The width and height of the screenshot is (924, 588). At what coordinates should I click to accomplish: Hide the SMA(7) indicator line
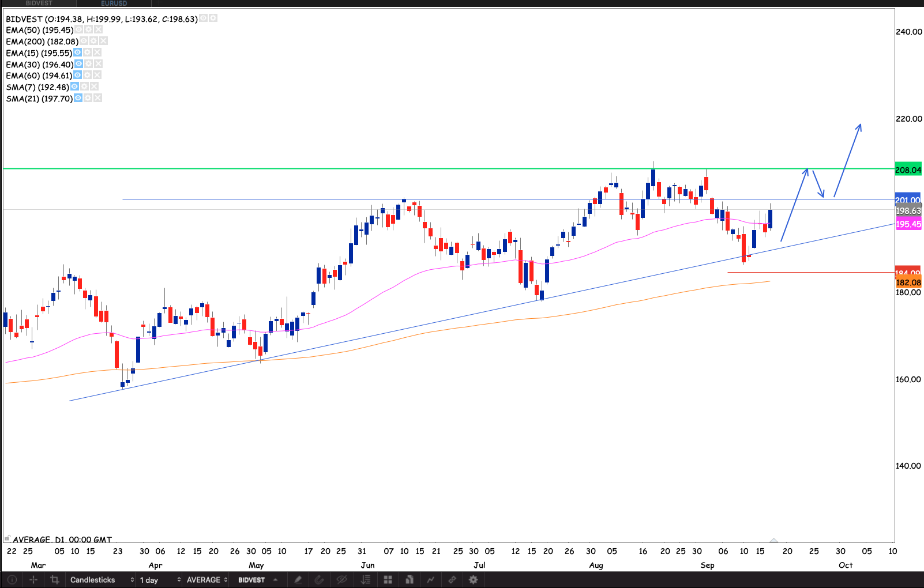coord(74,87)
